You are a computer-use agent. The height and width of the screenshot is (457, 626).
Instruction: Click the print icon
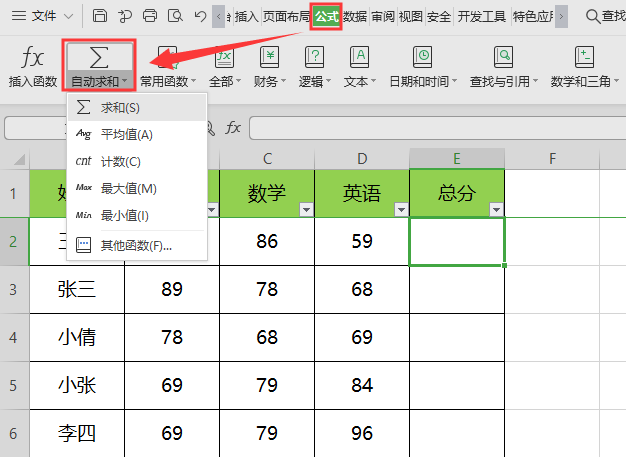tap(150, 16)
